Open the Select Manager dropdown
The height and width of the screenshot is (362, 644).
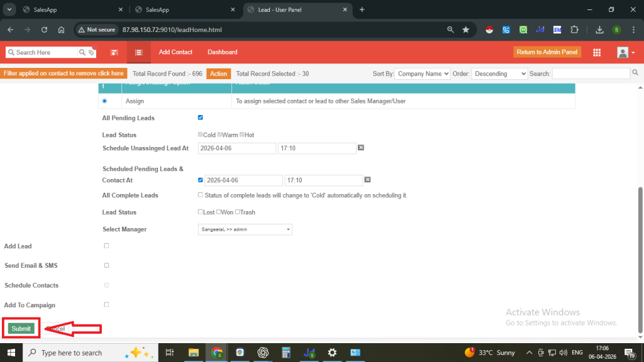tap(245, 229)
